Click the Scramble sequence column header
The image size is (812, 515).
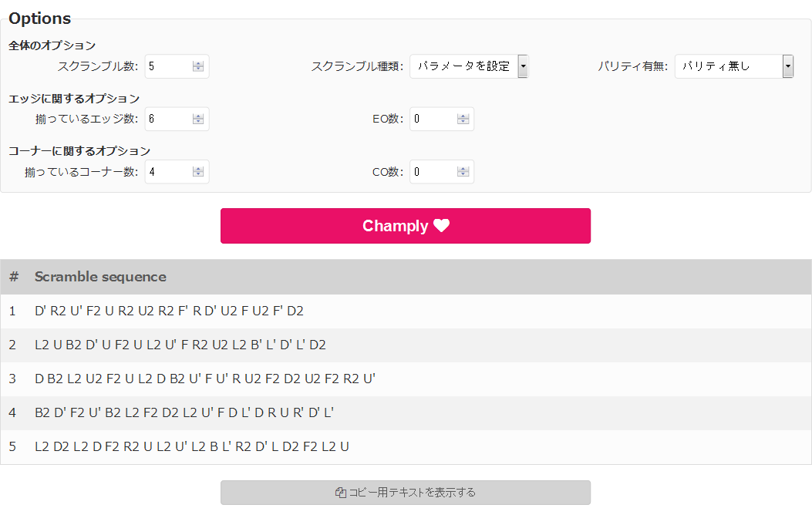tap(100, 277)
